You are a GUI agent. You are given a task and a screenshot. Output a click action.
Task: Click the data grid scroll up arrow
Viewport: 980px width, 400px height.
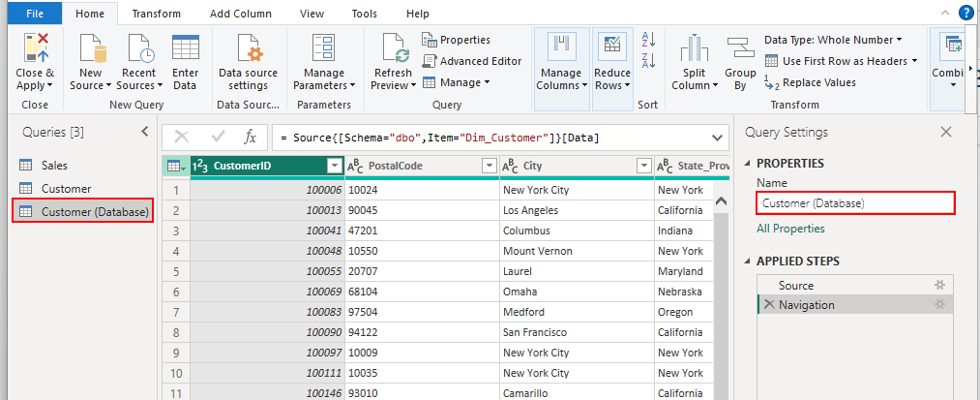click(720, 201)
